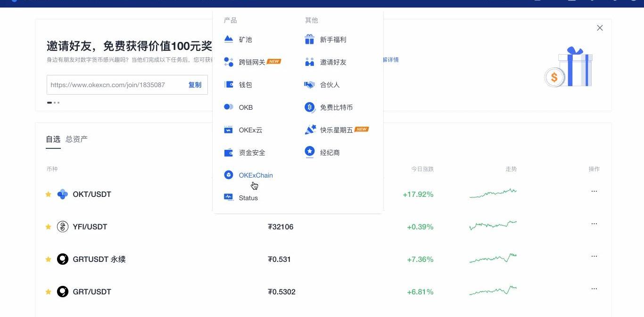The image size is (644, 317).
Task: Switch to the 自选 tab
Action: click(53, 139)
